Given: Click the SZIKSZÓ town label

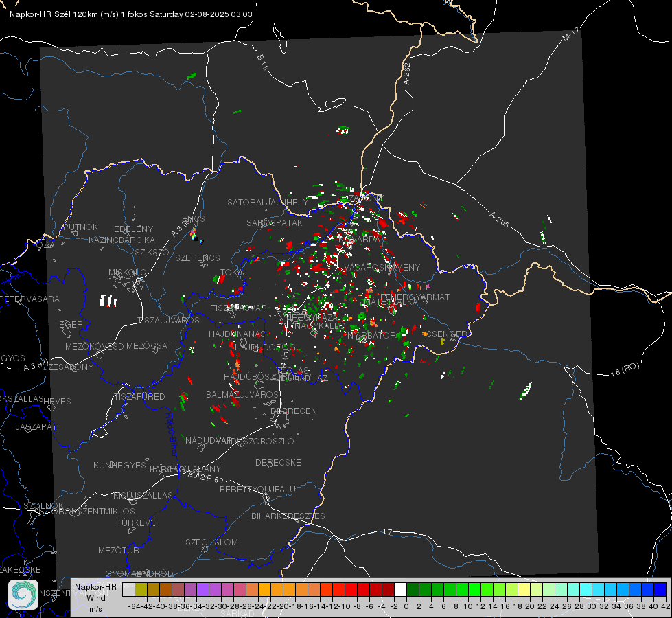Looking at the screenshot, I should 152,252.
